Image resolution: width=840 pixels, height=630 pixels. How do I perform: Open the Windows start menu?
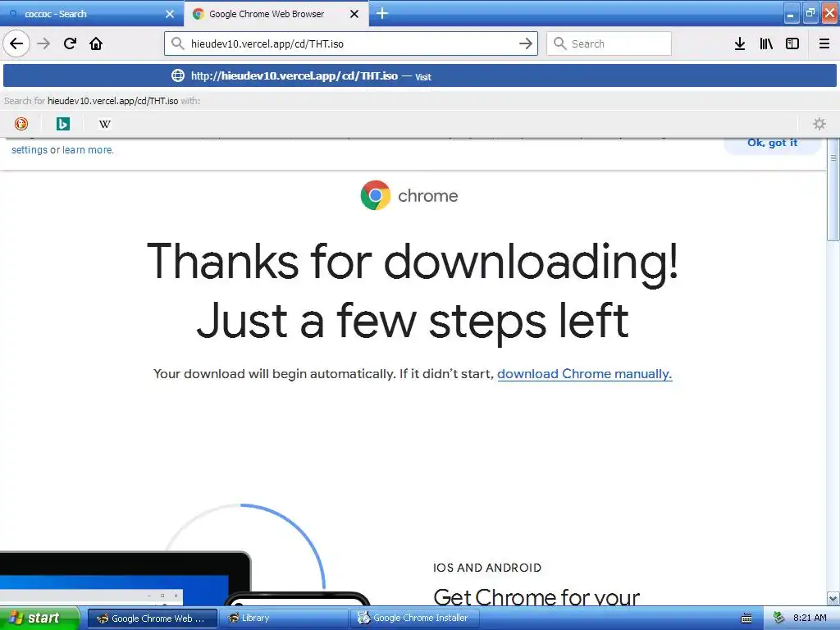(39, 618)
